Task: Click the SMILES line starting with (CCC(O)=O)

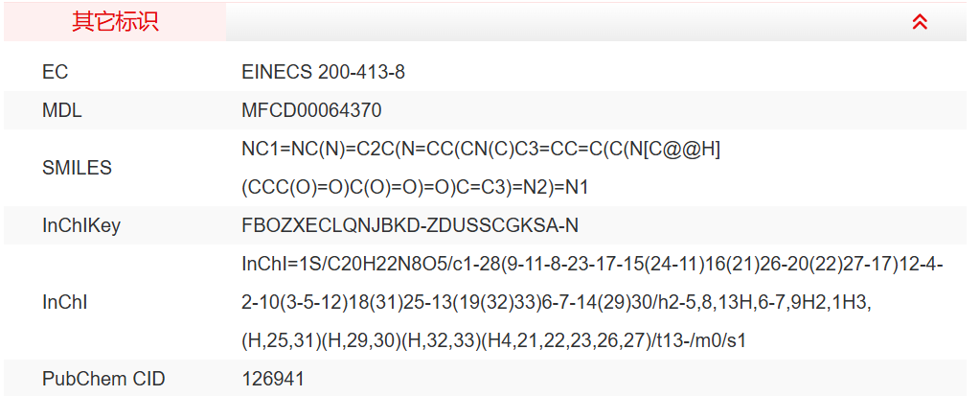Action: (x=415, y=187)
